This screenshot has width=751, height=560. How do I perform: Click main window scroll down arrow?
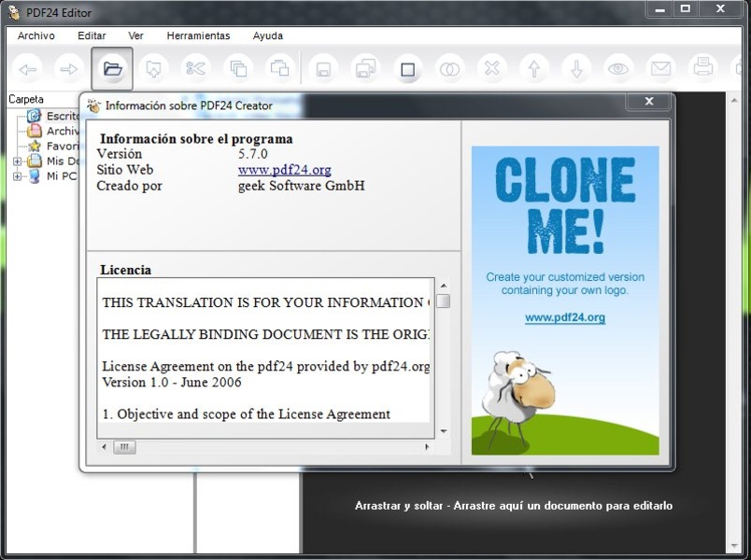[x=734, y=546]
